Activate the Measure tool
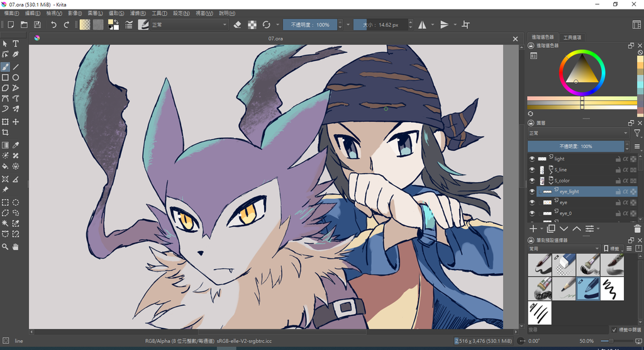This screenshot has height=350, width=644. pos(16,179)
